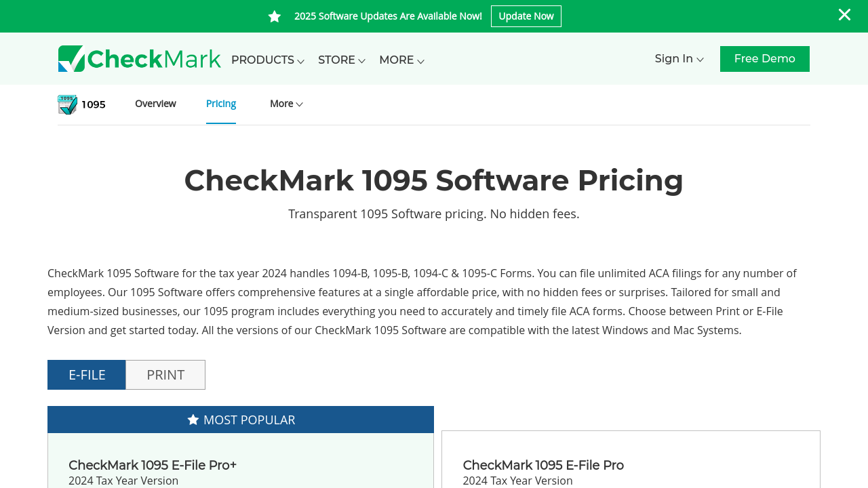Go to the Overview tab
The width and height of the screenshot is (868, 488).
155,104
